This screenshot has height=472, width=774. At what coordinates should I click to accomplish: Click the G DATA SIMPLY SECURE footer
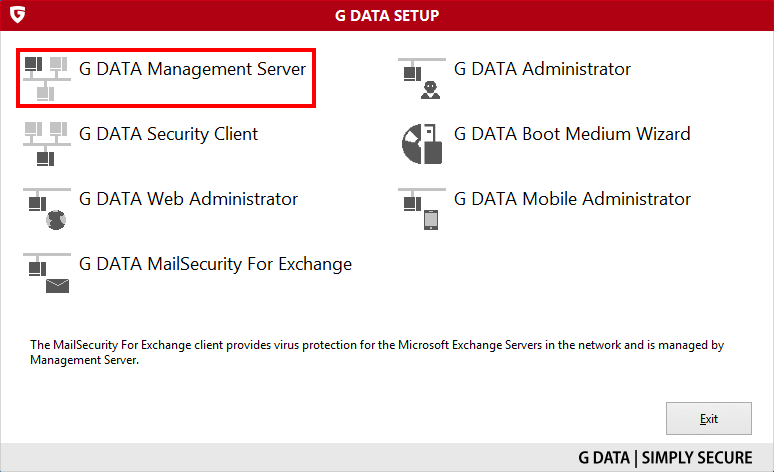pyautogui.click(x=665, y=458)
